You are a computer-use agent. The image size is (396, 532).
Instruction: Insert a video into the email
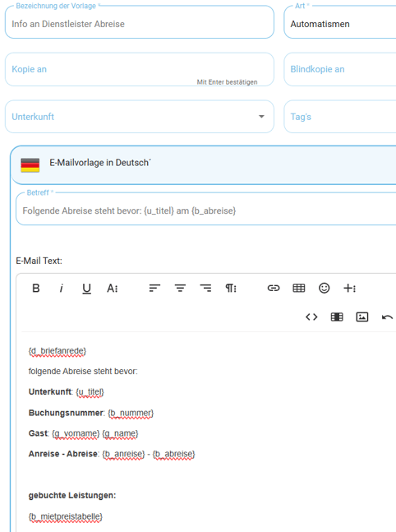337,317
